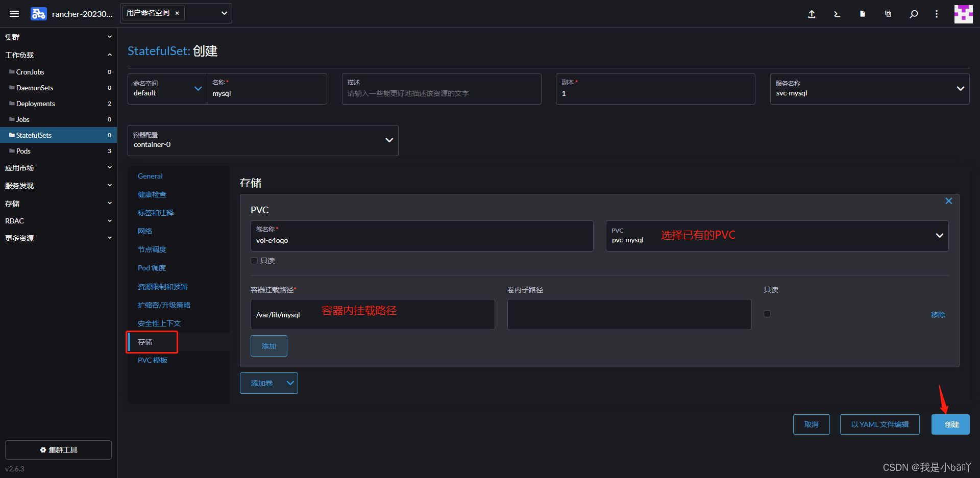
Task: Select the General tab in container settings
Action: tap(150, 175)
